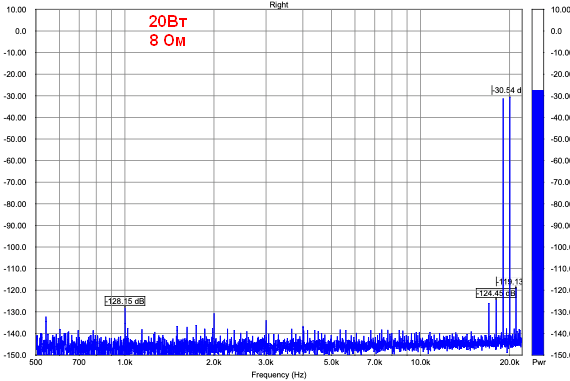Click the Pwr label under the meter

point(539,362)
